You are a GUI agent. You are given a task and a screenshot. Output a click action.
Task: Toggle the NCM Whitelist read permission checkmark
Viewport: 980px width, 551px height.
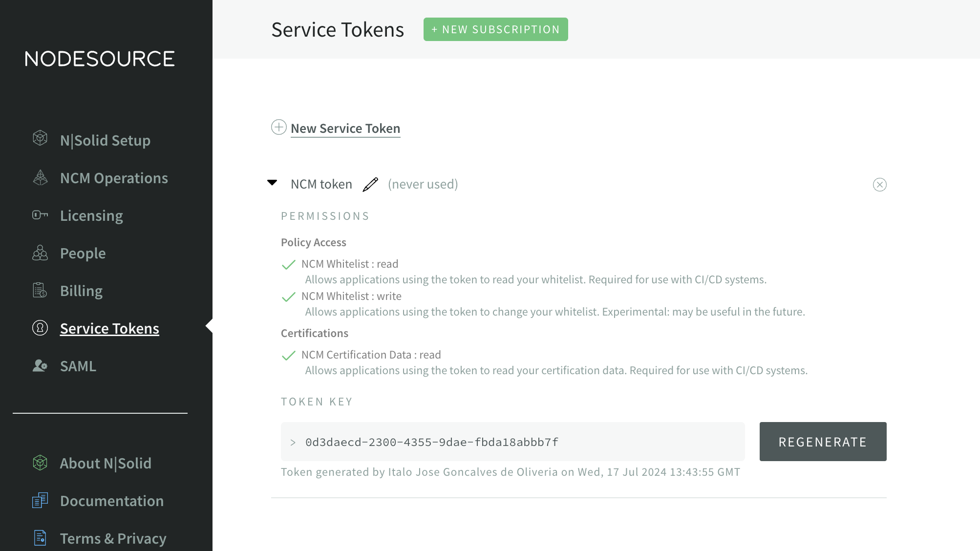click(x=289, y=264)
